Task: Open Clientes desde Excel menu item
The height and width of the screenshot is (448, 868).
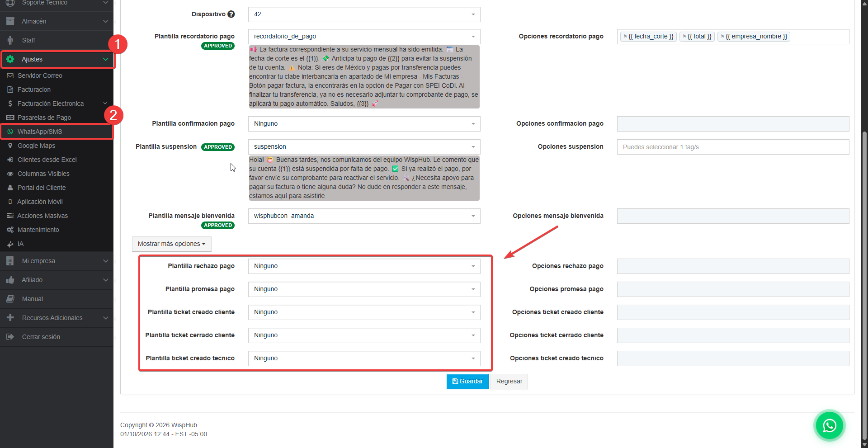Action: pos(57,160)
